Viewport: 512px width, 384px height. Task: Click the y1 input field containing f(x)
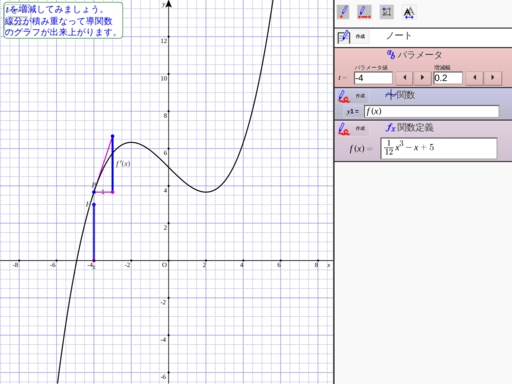(432, 111)
